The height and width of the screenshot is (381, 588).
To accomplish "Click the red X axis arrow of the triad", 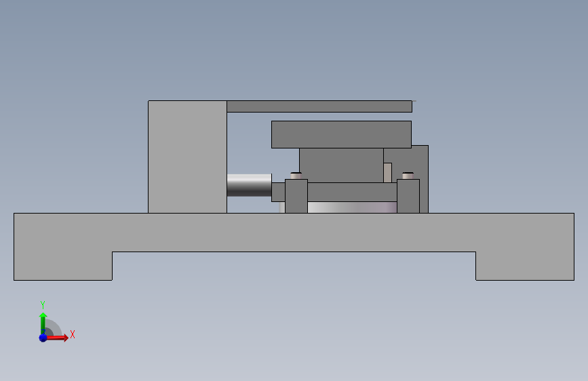I will [x=57, y=338].
